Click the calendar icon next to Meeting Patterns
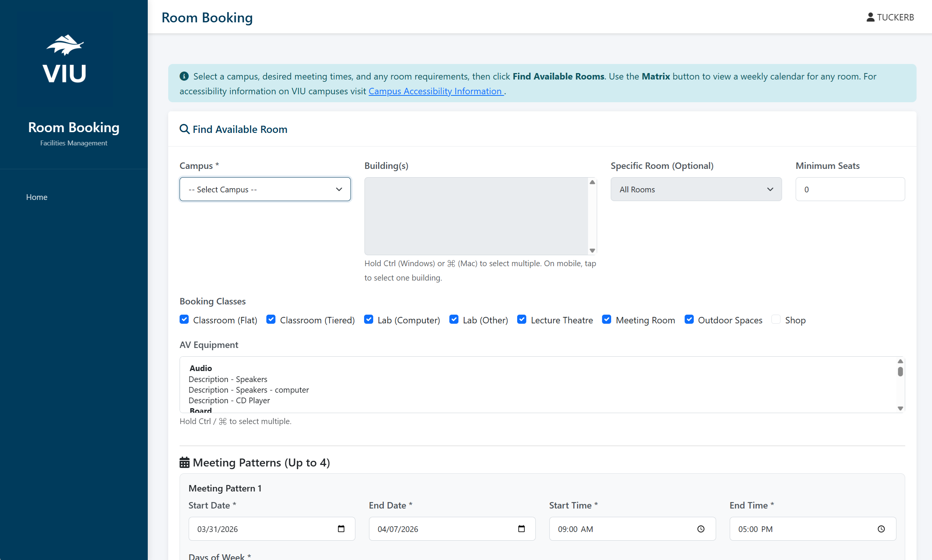This screenshot has width=932, height=560. pos(185,462)
